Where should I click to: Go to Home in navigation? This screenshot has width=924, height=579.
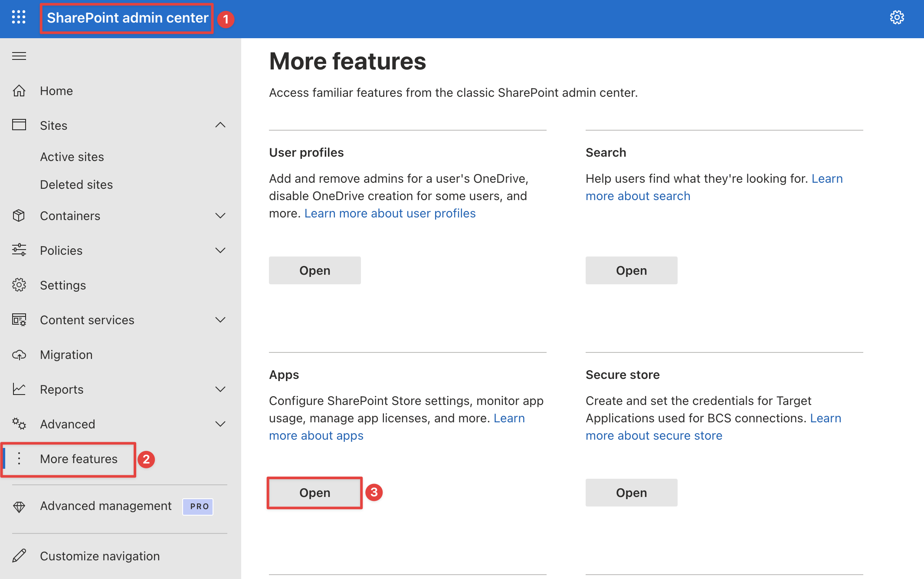(56, 91)
